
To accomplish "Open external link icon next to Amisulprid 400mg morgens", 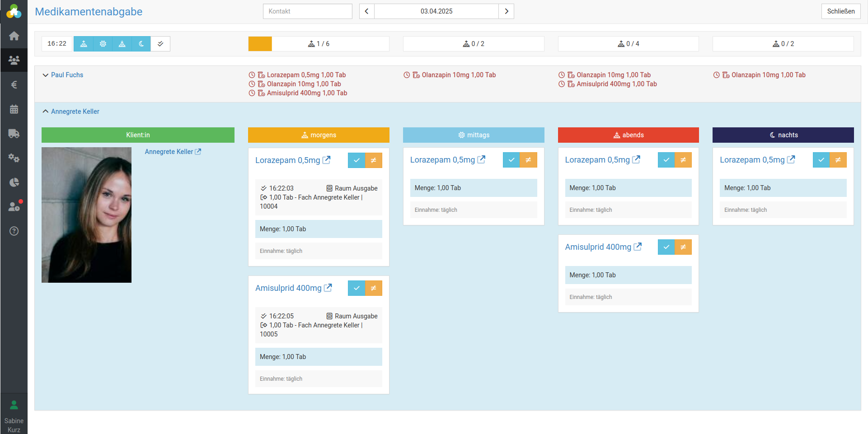I will [x=328, y=288].
